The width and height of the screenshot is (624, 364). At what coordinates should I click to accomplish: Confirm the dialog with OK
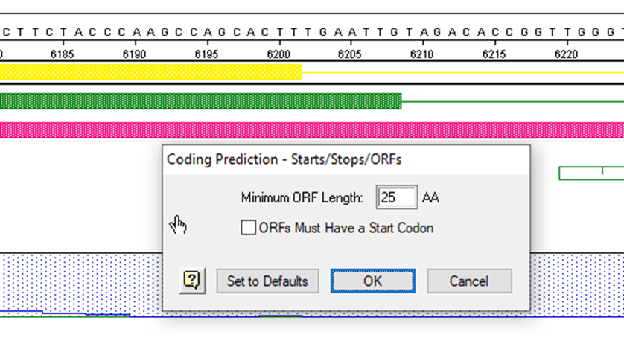click(372, 281)
